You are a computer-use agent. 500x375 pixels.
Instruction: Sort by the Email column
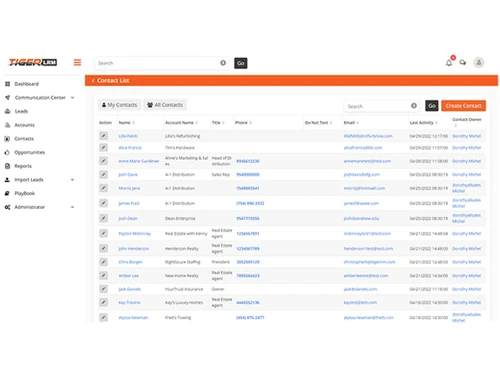[351, 123]
